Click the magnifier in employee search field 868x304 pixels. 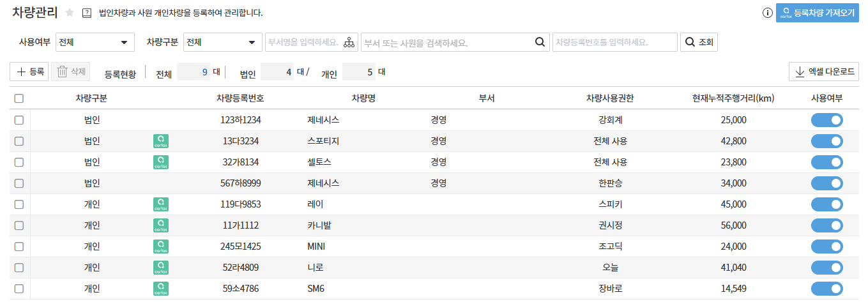tap(540, 42)
